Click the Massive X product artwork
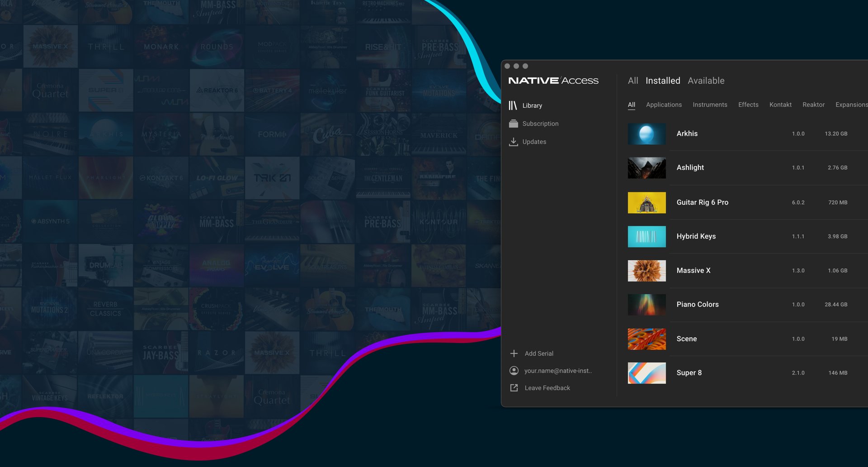This screenshot has height=467, width=868. [x=646, y=271]
